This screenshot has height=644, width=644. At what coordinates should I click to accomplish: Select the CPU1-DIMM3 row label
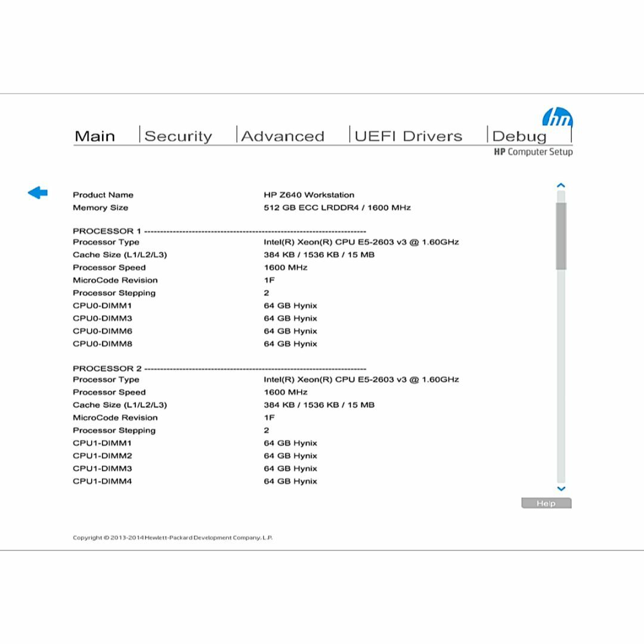(x=103, y=469)
